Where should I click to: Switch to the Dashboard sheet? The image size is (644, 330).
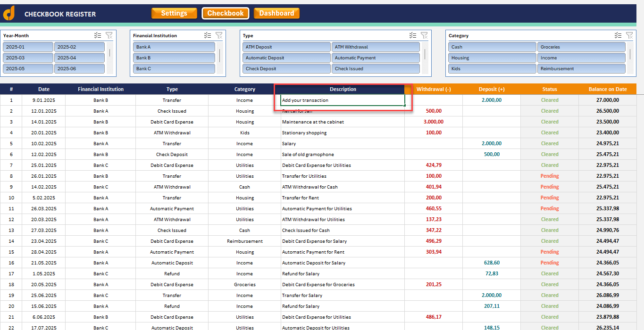point(276,13)
